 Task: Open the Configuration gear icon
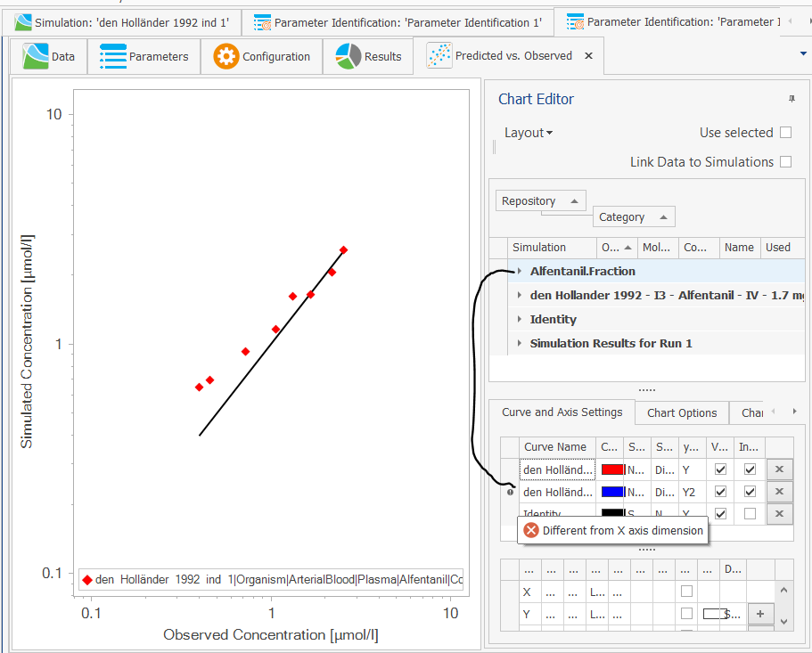(x=226, y=54)
